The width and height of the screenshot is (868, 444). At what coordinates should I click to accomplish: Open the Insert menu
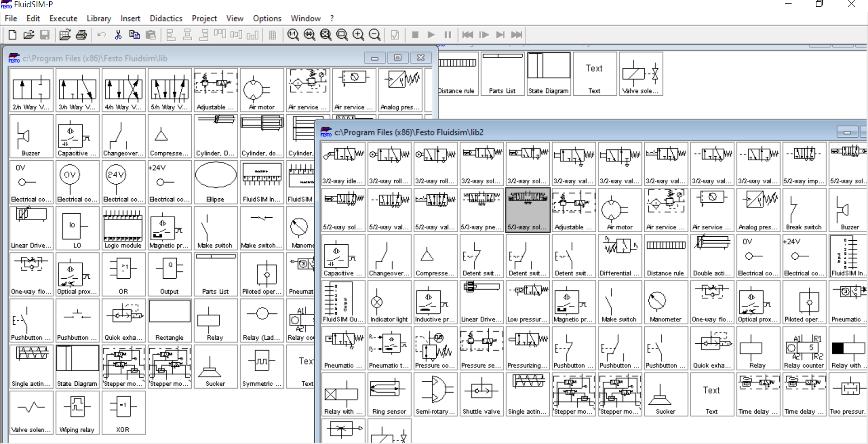click(x=130, y=19)
